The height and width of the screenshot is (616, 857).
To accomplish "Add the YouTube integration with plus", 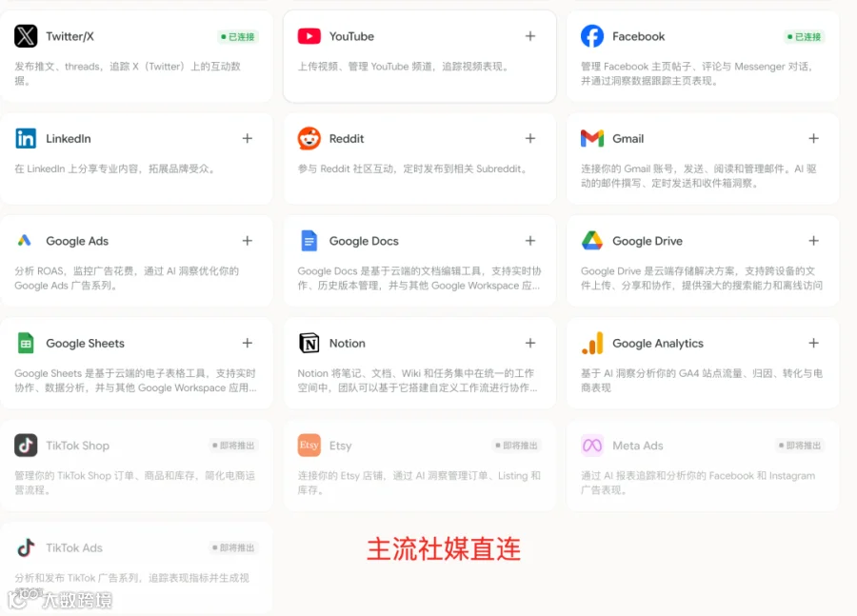I will pos(530,36).
